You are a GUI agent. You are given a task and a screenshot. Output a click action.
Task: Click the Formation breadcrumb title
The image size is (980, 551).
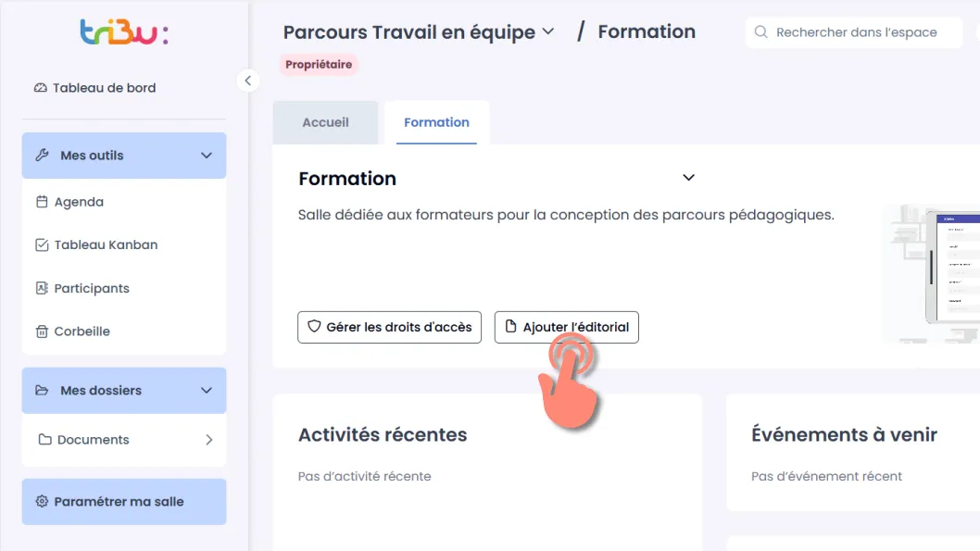[x=647, y=31]
